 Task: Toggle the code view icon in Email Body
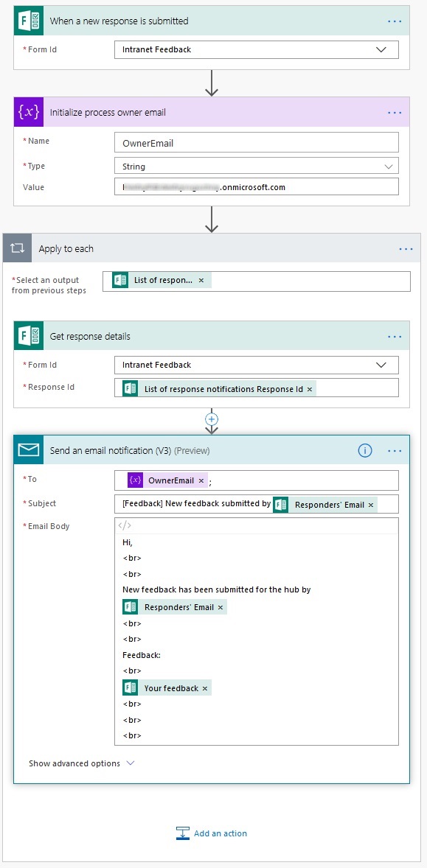tap(125, 526)
